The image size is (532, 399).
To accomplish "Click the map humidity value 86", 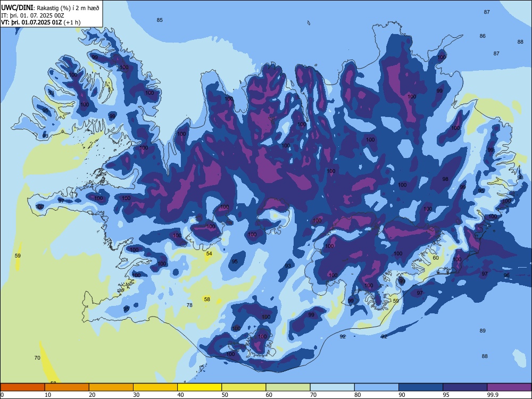I will tap(483, 36).
